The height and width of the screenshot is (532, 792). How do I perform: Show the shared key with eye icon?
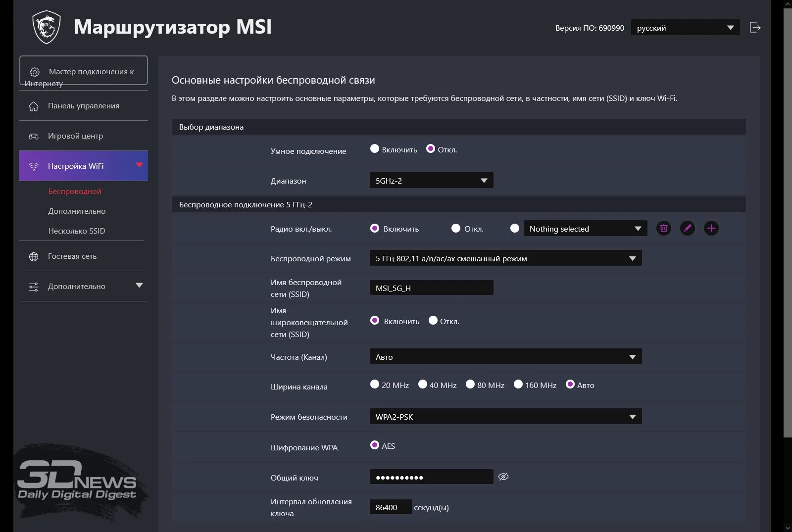coord(503,477)
